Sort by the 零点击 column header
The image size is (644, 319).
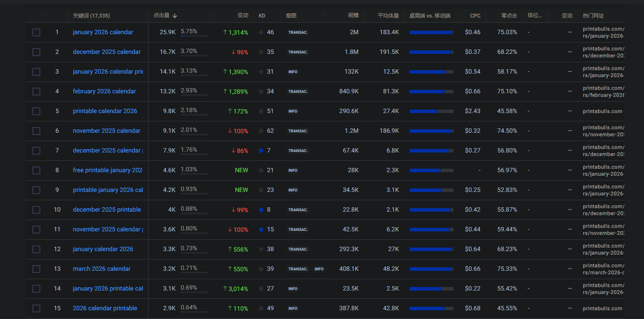509,16
